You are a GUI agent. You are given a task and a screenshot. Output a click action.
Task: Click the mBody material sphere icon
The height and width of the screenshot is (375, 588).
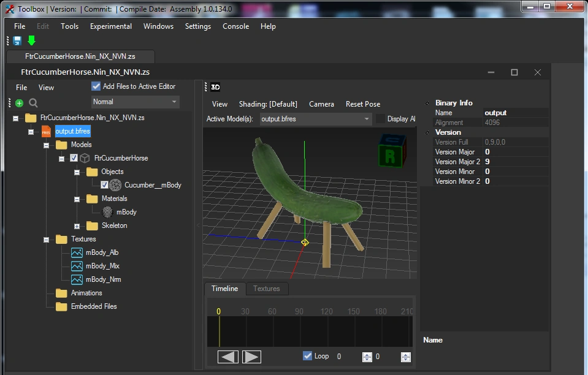click(x=107, y=212)
